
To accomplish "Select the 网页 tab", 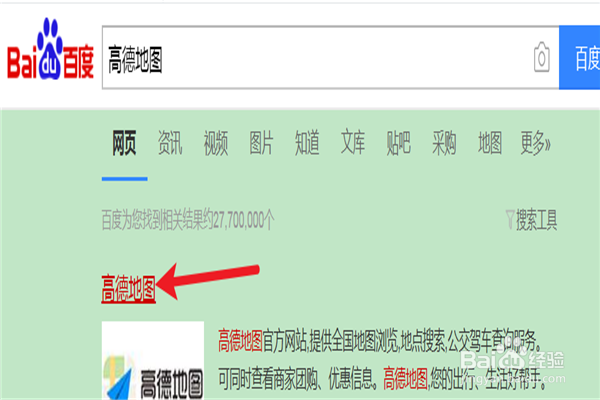I will click(x=124, y=143).
